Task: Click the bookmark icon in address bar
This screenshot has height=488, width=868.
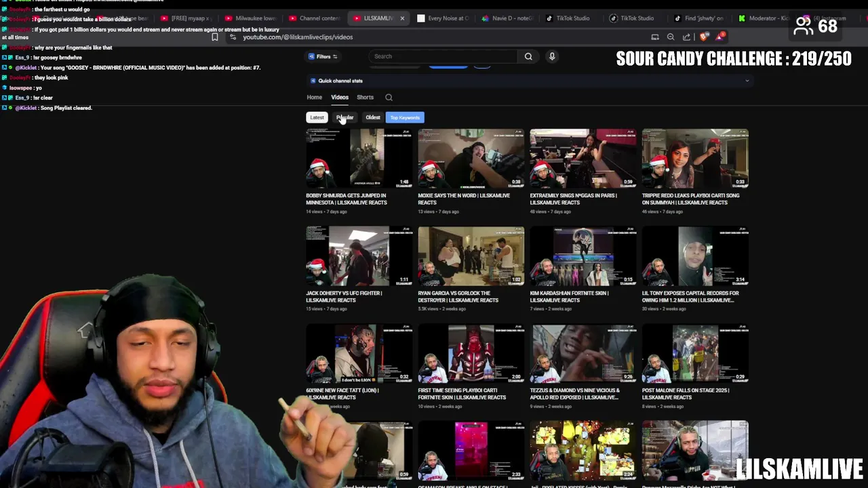Action: click(215, 37)
